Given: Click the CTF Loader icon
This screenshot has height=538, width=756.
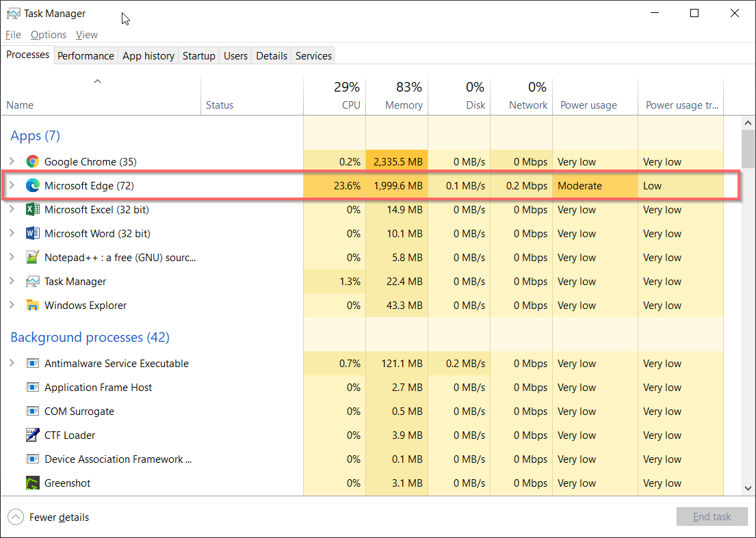Looking at the screenshot, I should click(32, 435).
